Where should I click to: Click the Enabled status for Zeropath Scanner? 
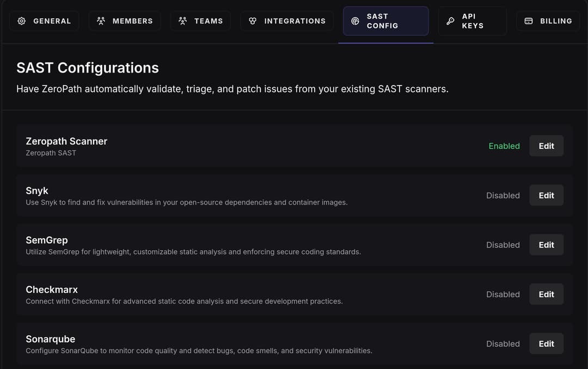pyautogui.click(x=504, y=146)
